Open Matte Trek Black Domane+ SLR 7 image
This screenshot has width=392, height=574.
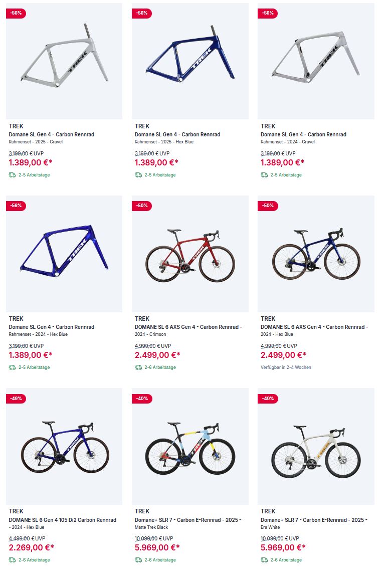point(190,446)
